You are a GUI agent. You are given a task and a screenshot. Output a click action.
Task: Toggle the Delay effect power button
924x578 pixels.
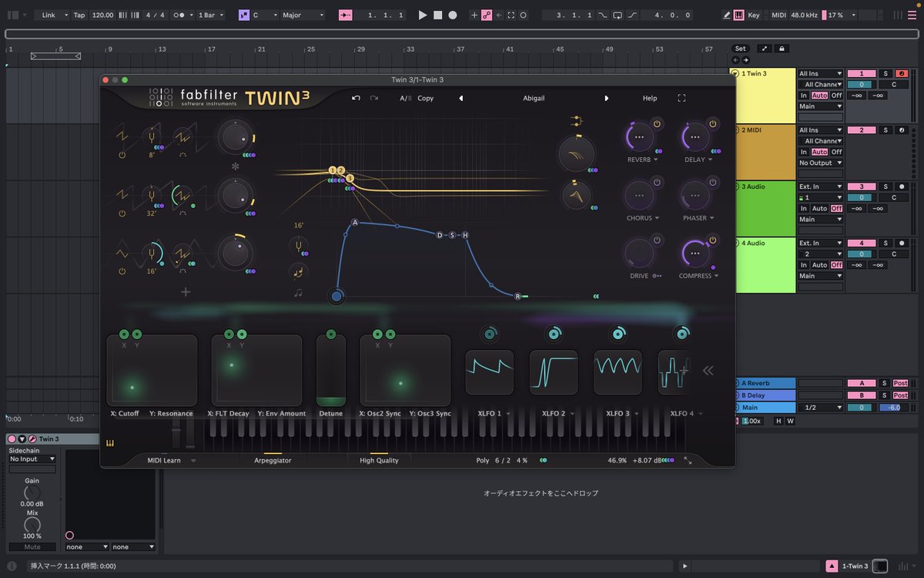(x=713, y=124)
